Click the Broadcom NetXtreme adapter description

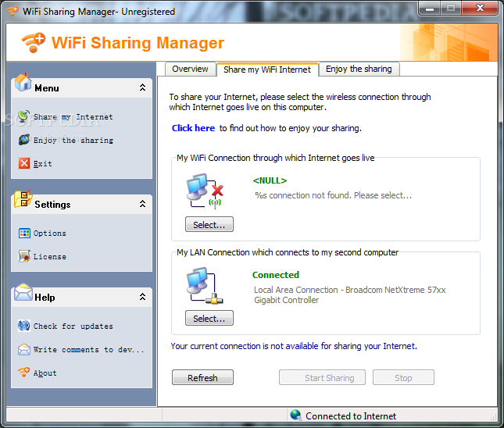click(x=350, y=295)
